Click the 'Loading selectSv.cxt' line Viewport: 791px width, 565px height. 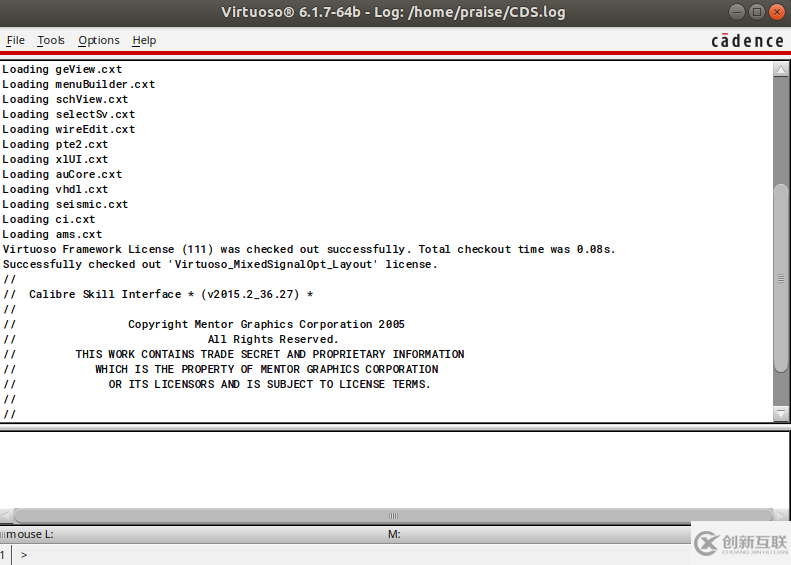pos(69,115)
